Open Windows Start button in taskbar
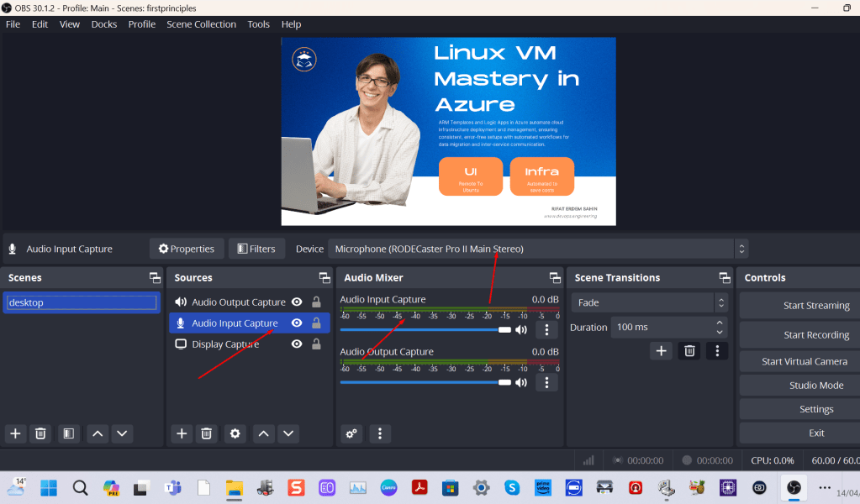Viewport: 860px width, 504px height. coord(48,487)
